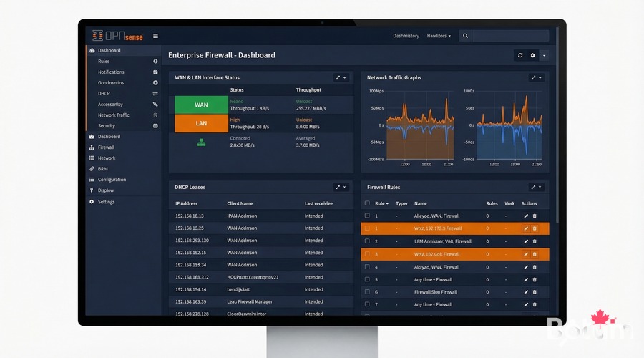Edit the Aloyad, WAN, Firewall rule 4

(x=526, y=267)
